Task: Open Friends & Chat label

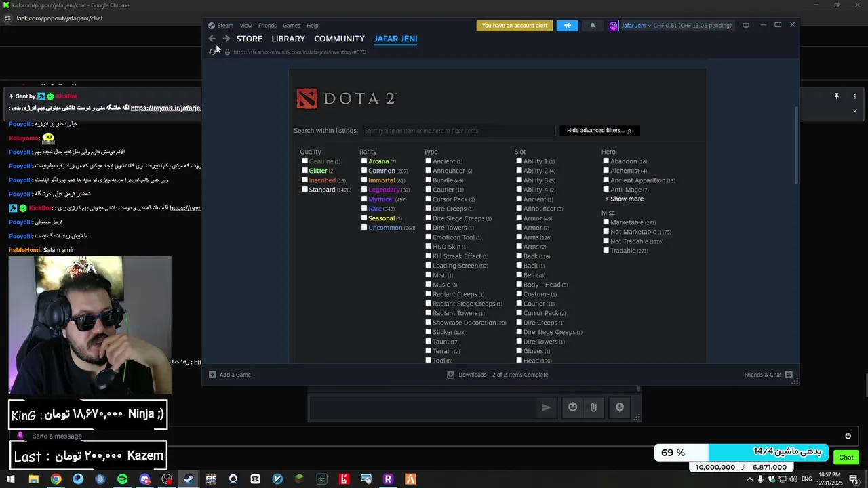Action: (763, 375)
